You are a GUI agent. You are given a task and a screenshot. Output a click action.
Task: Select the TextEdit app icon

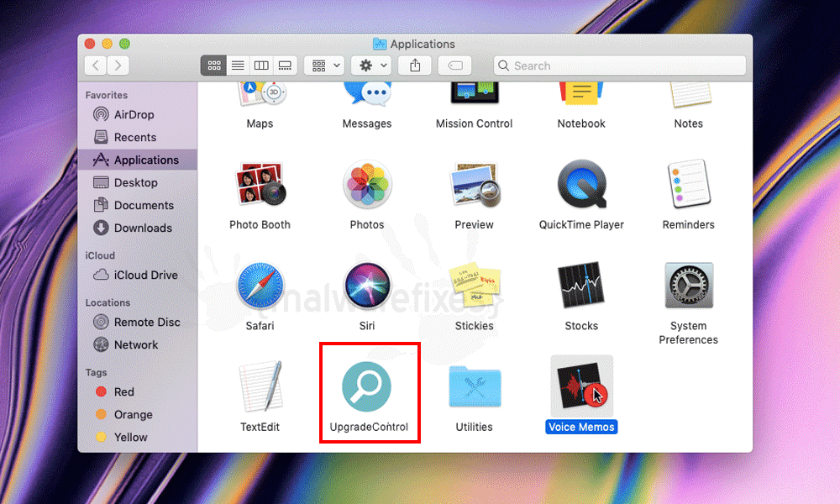(x=260, y=386)
